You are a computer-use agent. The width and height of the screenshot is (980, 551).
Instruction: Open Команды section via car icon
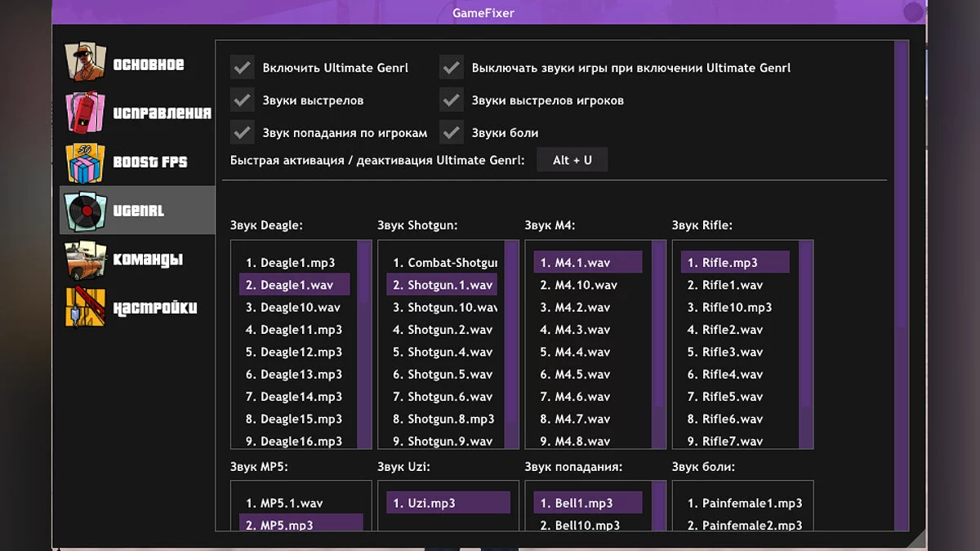pos(86,260)
